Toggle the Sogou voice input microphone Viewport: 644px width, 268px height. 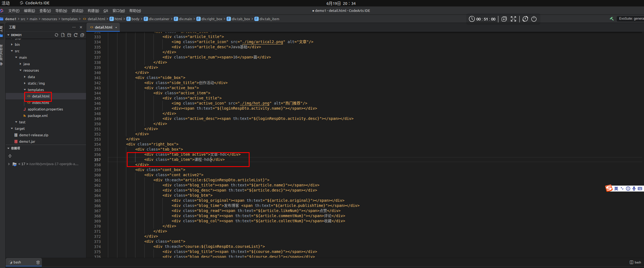pos(634,189)
